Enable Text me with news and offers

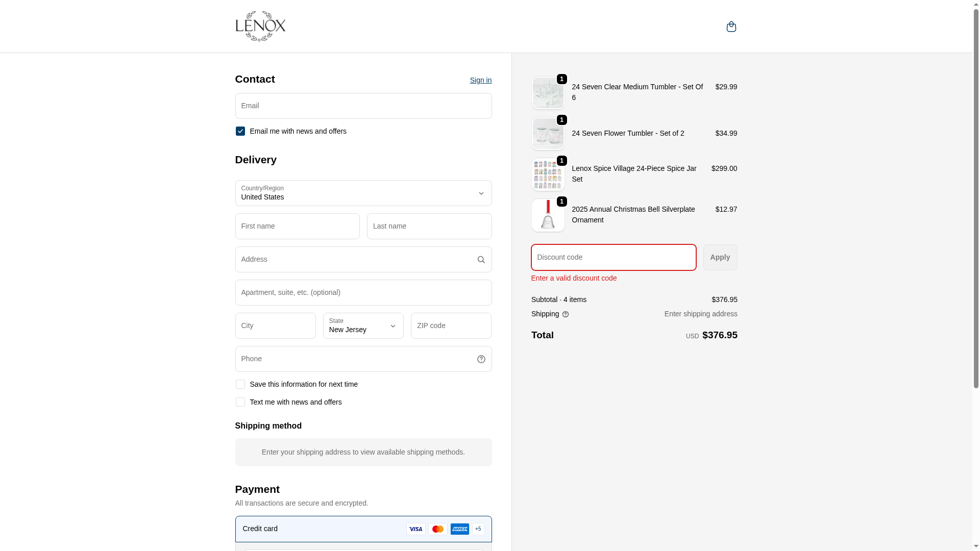[240, 402]
